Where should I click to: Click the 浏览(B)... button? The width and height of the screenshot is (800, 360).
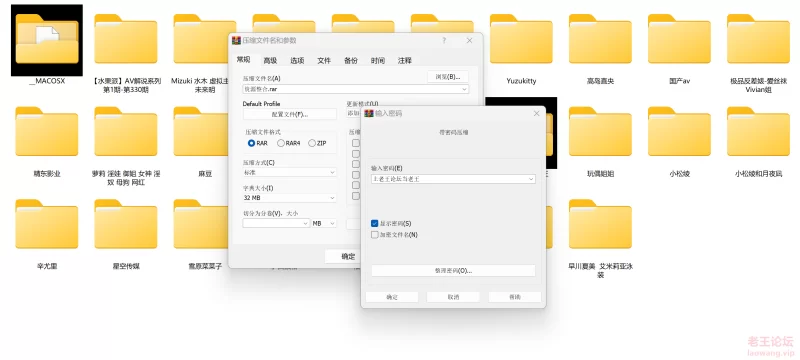click(x=447, y=77)
